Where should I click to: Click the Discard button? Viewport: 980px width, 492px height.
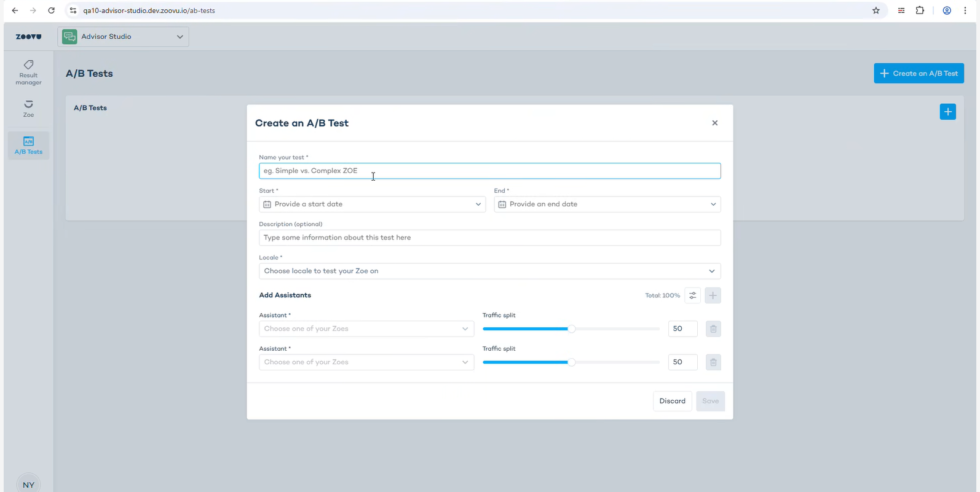click(672, 401)
